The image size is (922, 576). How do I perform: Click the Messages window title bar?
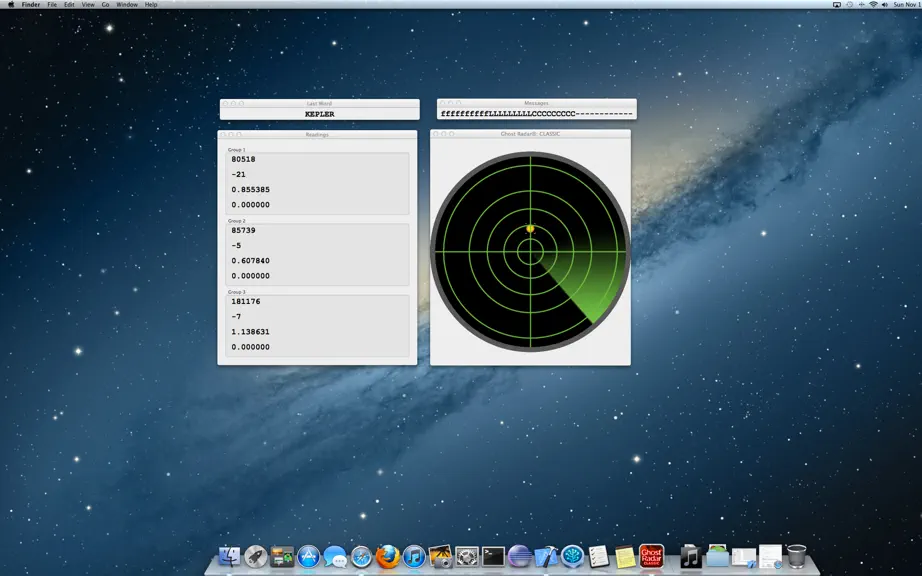[536, 103]
